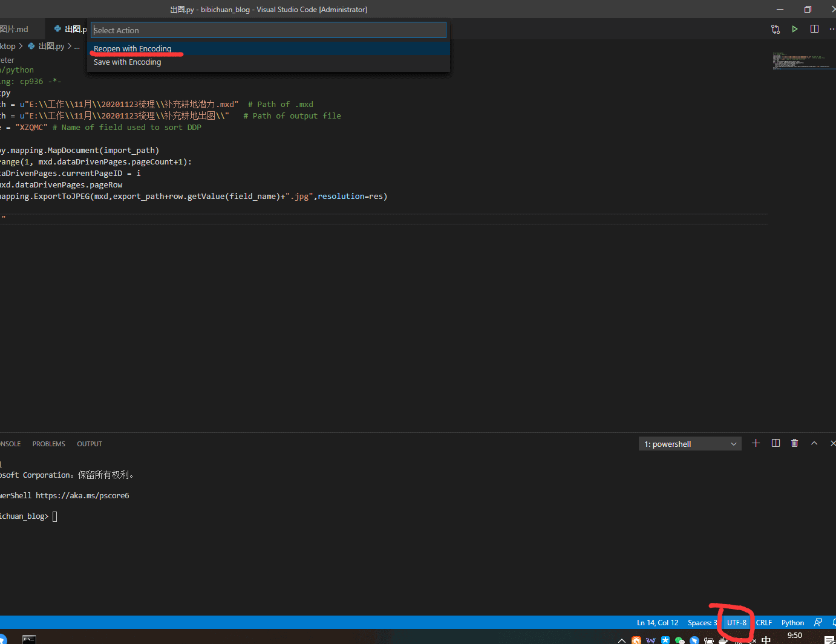836x644 pixels.
Task: Create a new terminal with the plus icon
Action: (x=756, y=443)
